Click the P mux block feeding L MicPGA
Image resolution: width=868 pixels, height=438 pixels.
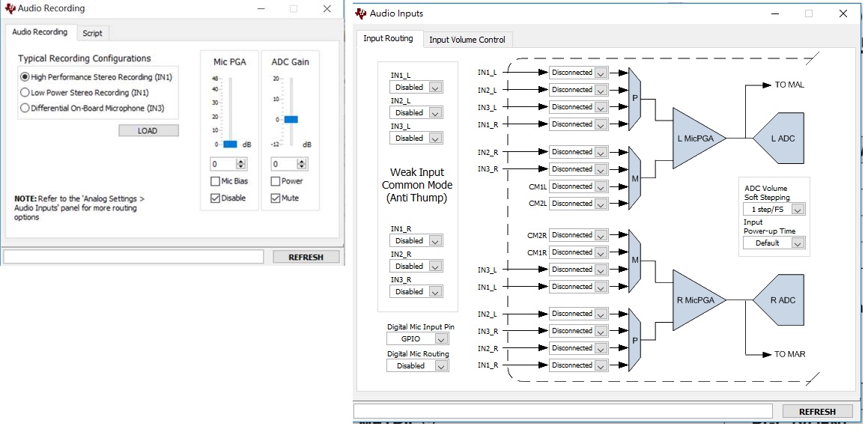(635, 99)
